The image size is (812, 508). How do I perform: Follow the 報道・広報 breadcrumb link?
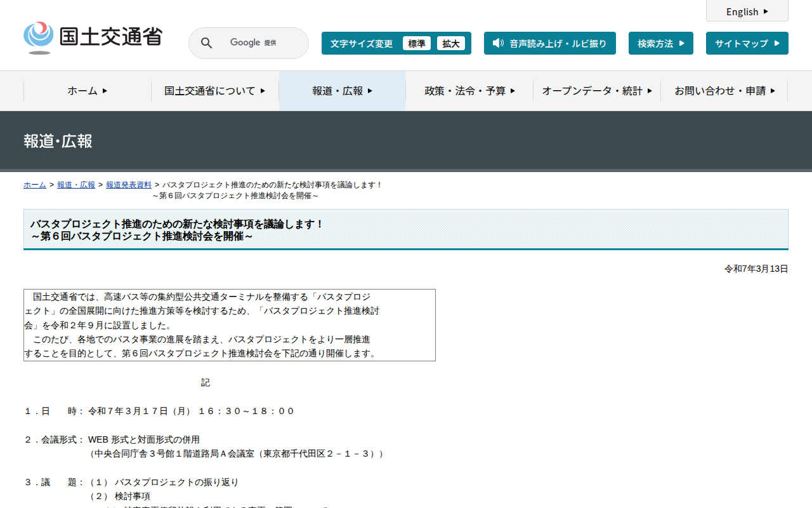point(76,185)
